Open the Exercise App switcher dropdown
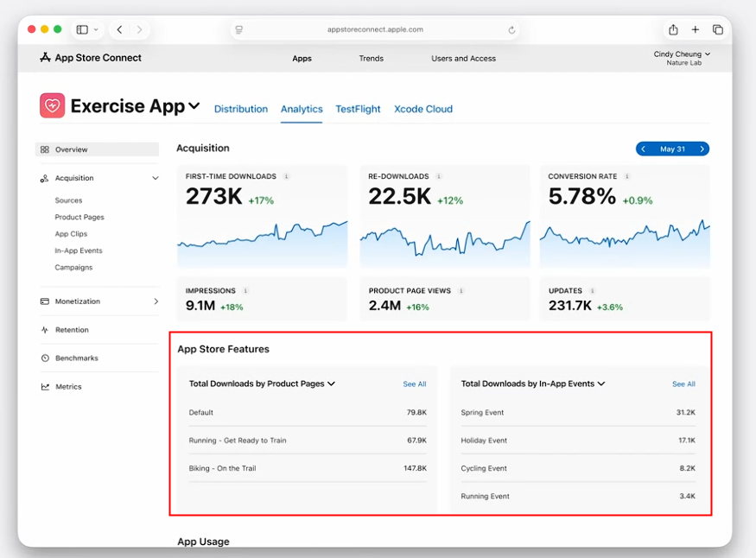The width and height of the screenshot is (756, 558). point(194,105)
